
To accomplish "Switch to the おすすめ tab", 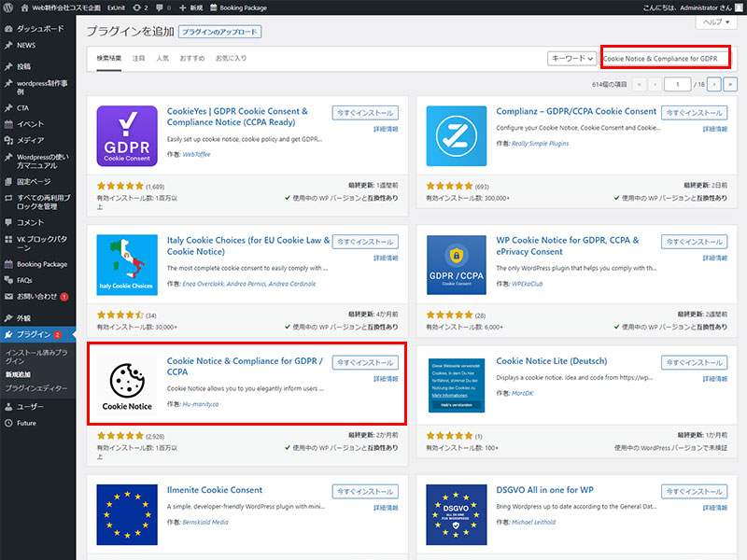I will tap(191, 58).
